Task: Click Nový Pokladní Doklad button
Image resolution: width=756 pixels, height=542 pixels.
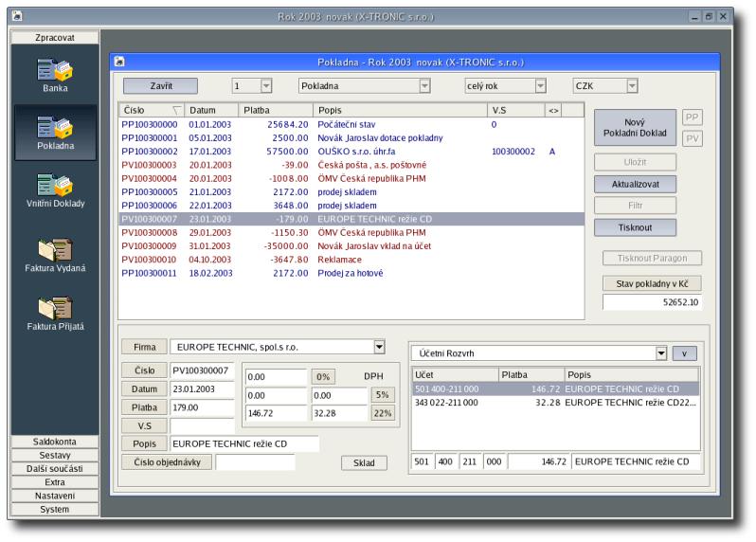Action: pos(635,128)
